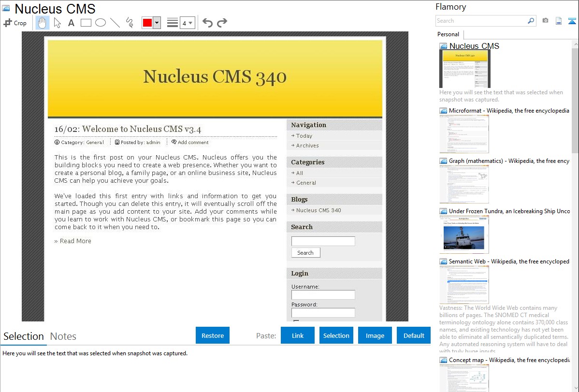Choose the text annotation tool

point(71,23)
